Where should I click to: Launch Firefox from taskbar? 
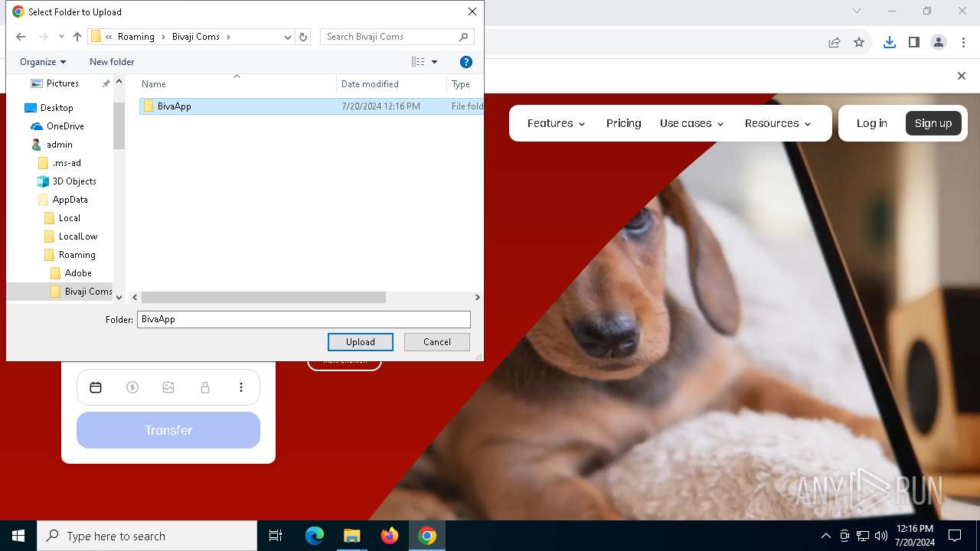coord(390,536)
